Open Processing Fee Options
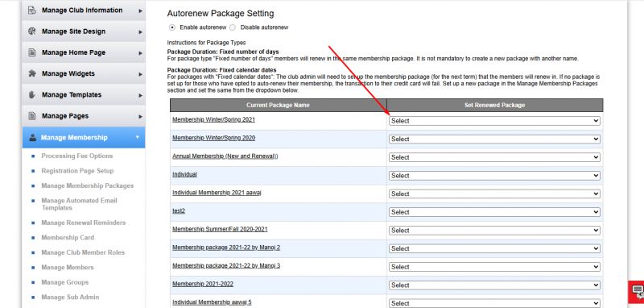This screenshot has height=308, width=644. click(x=76, y=156)
